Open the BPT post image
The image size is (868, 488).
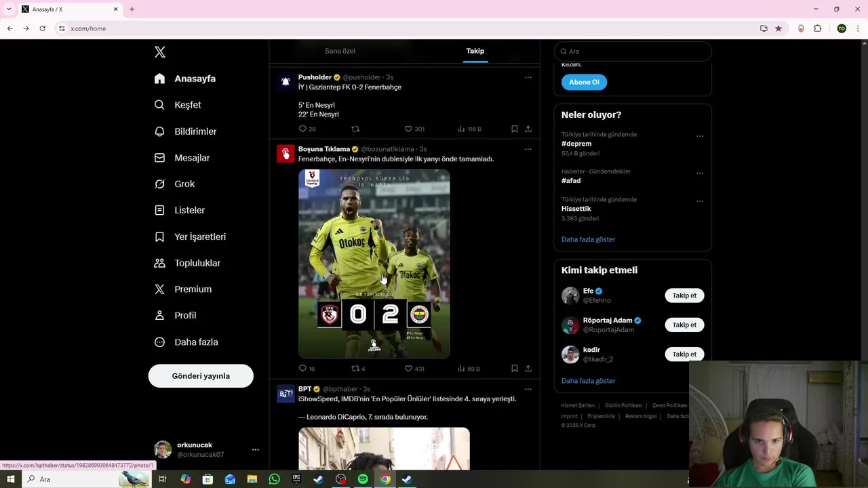[x=384, y=449]
